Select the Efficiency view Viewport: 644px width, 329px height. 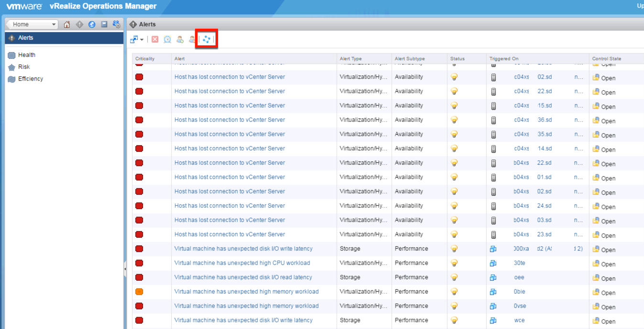point(29,78)
